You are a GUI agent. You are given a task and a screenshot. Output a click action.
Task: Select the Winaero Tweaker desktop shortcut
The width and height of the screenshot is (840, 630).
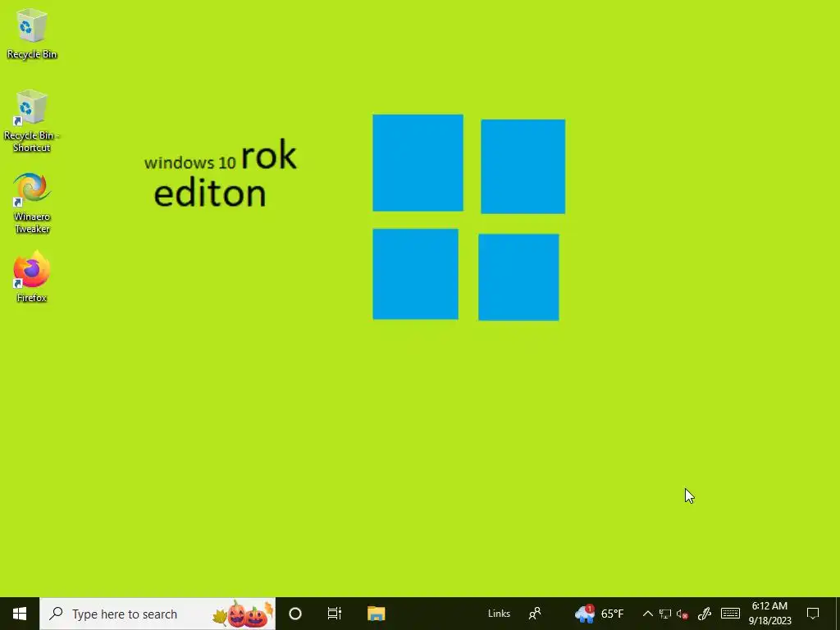[x=32, y=203]
